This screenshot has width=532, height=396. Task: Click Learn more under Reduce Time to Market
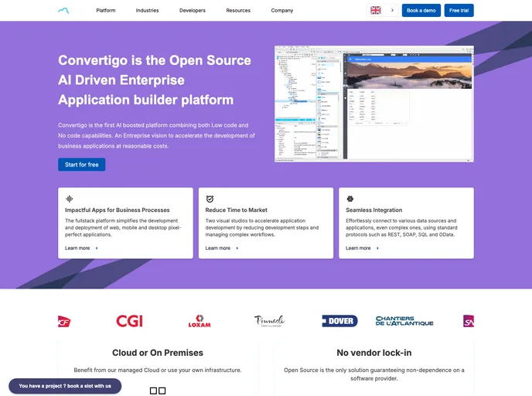(218, 248)
